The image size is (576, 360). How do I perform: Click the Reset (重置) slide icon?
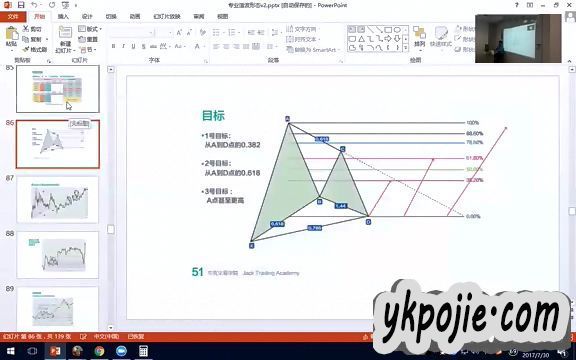coord(82,39)
